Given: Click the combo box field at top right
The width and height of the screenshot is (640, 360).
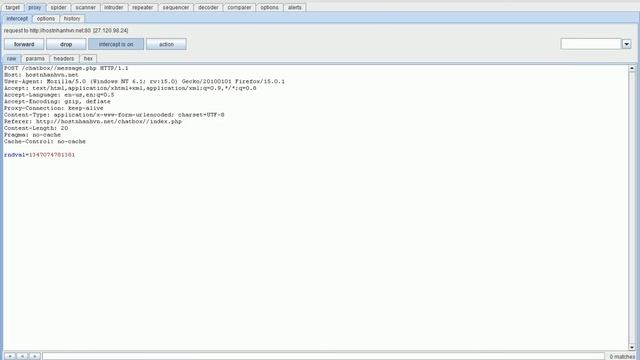Looking at the screenshot, I should (591, 44).
